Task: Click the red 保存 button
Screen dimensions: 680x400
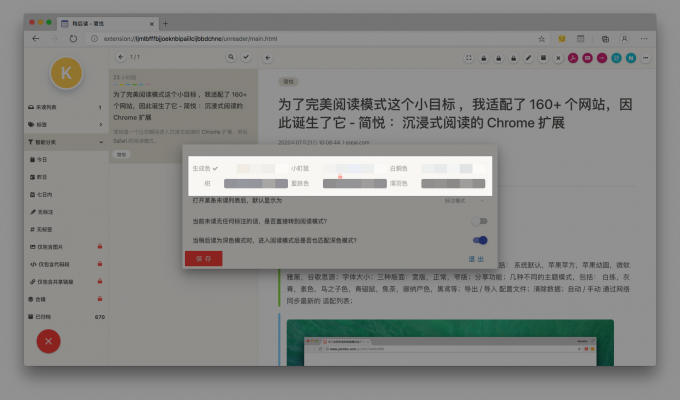Action: pos(203,259)
